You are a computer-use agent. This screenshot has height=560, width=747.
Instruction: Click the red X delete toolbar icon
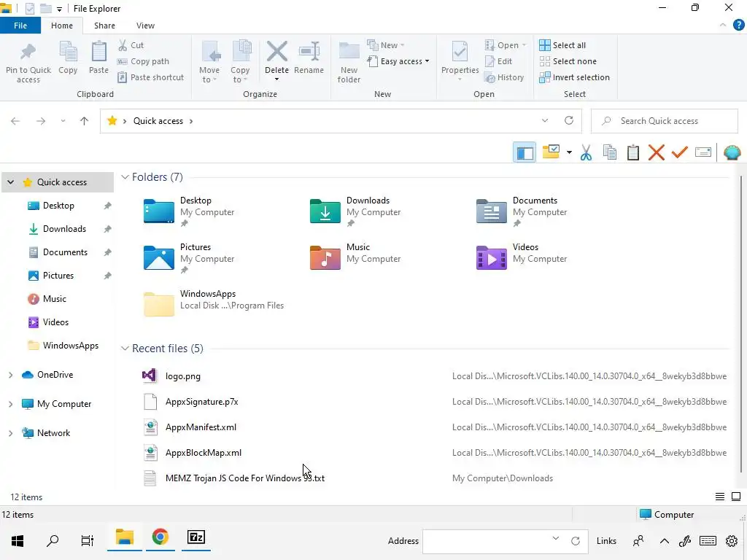(x=657, y=152)
